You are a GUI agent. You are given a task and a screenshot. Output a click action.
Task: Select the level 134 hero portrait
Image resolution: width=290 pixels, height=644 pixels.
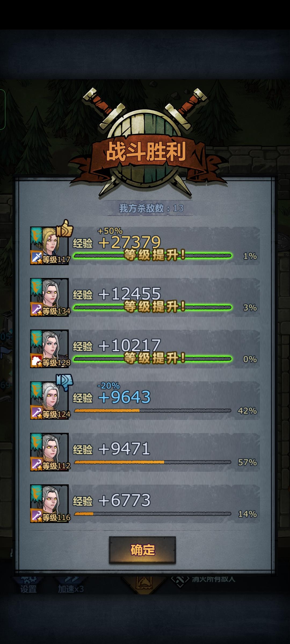pyautogui.click(x=49, y=297)
